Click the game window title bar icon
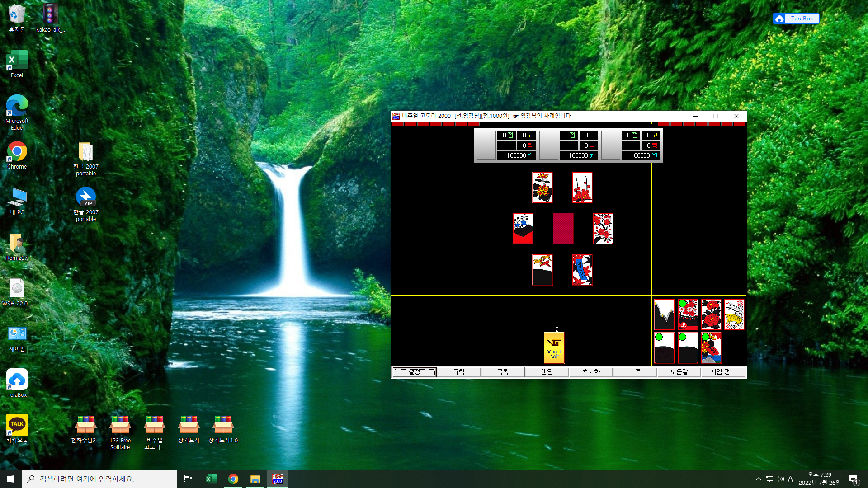 (396, 116)
